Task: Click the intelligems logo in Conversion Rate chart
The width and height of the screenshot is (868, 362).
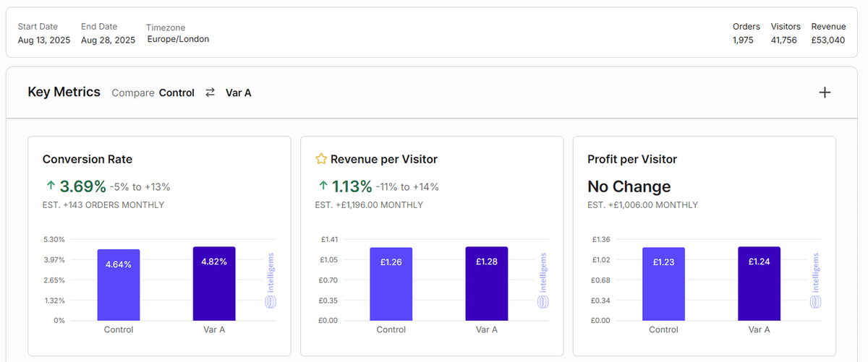Action: (x=271, y=280)
